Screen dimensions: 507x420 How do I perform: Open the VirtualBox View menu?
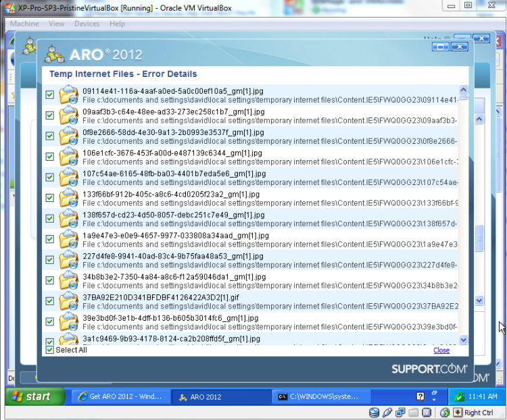pyautogui.click(x=57, y=24)
